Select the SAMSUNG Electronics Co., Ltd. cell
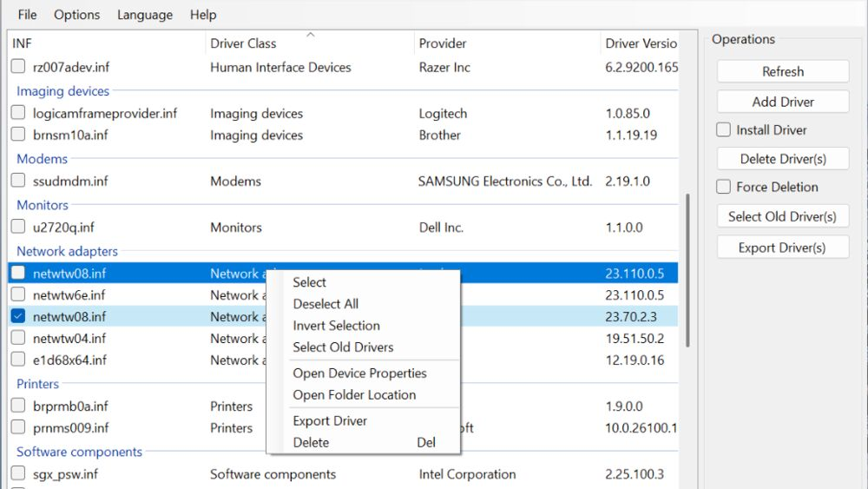Image resolution: width=868 pixels, height=489 pixels. pyautogui.click(x=505, y=181)
